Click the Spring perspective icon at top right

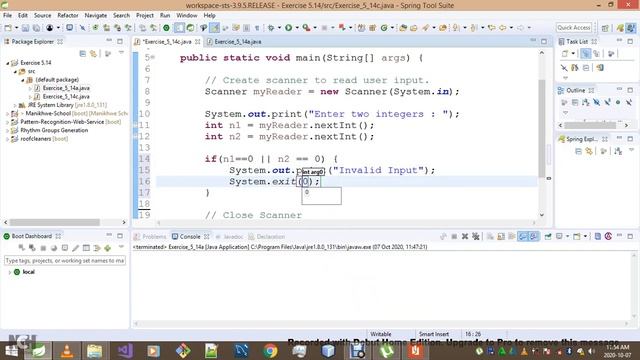[x=620, y=28]
